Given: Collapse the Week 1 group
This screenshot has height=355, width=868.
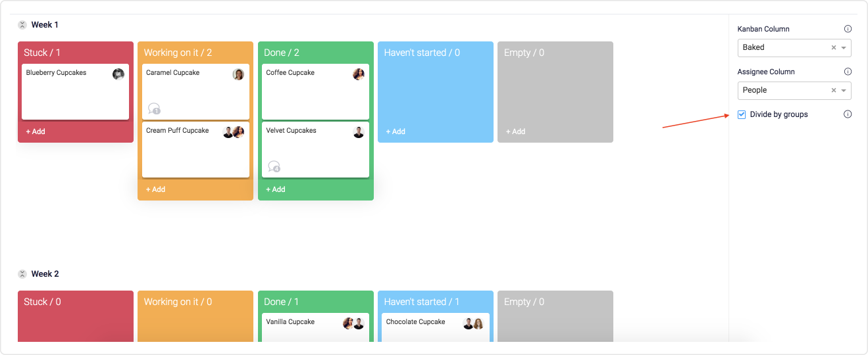Looking at the screenshot, I should (22, 25).
